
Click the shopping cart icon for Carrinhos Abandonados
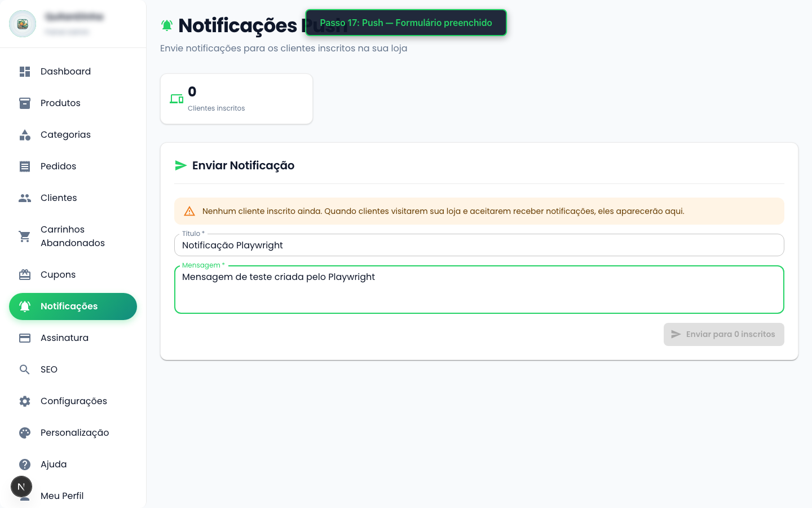tap(25, 237)
